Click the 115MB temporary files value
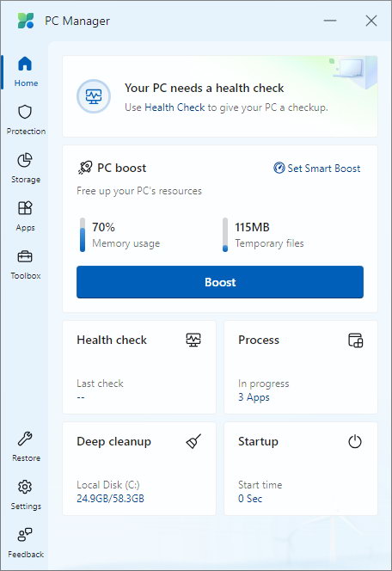Screen dimensions: 392x571 pyautogui.click(x=252, y=227)
